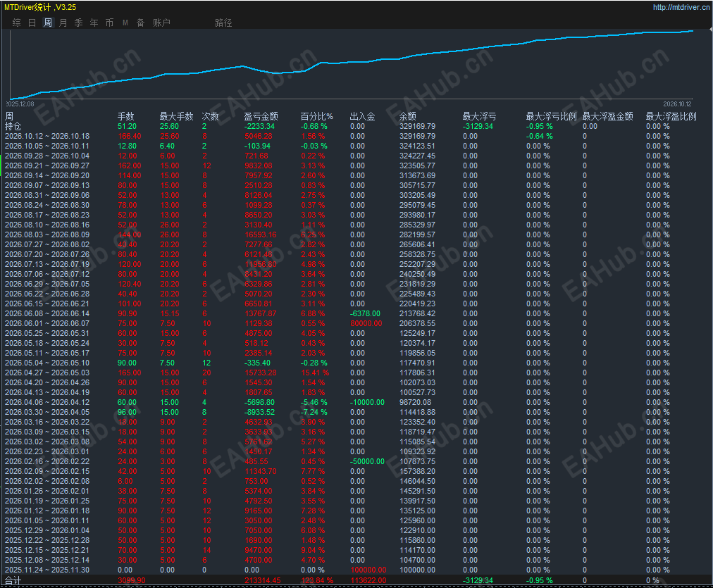Click the 最大浮盈金额 column header
The width and height of the screenshot is (713, 588).
(x=608, y=116)
